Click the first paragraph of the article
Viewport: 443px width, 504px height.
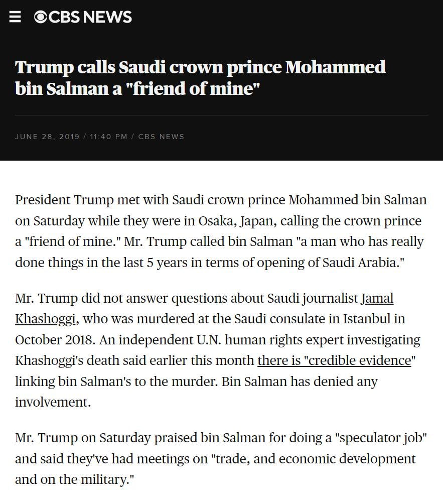click(x=221, y=231)
